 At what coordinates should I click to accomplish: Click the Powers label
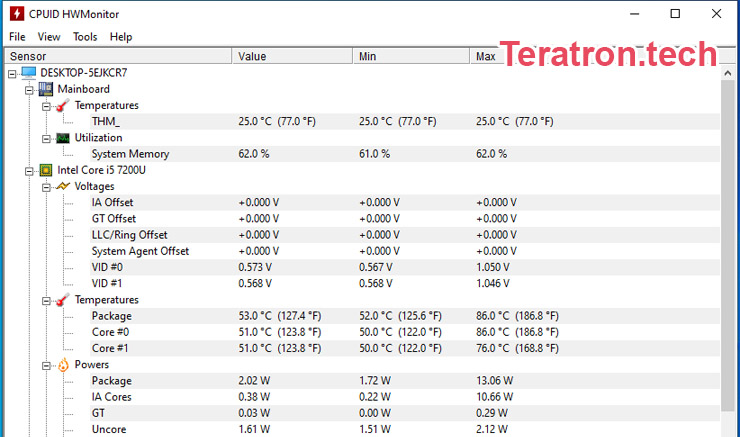click(92, 364)
